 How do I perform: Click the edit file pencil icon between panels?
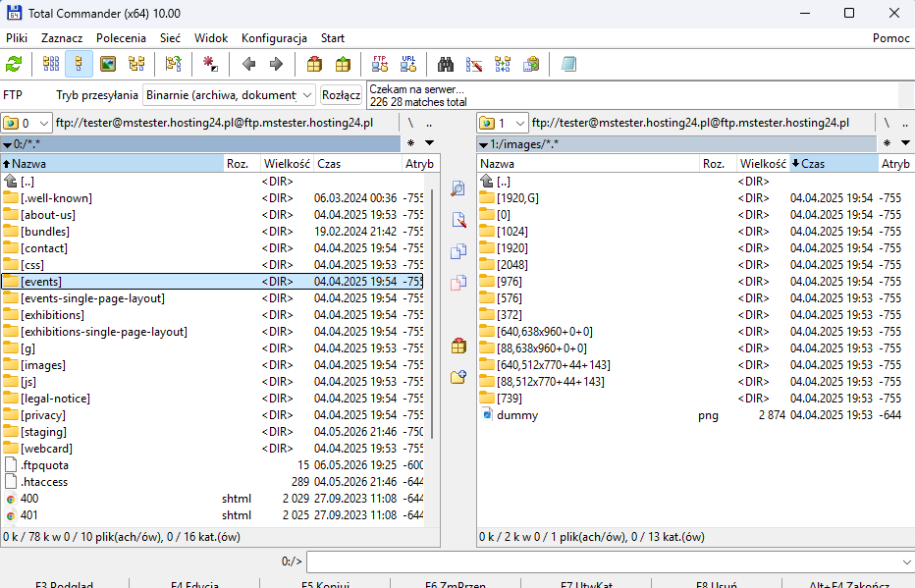click(x=458, y=220)
